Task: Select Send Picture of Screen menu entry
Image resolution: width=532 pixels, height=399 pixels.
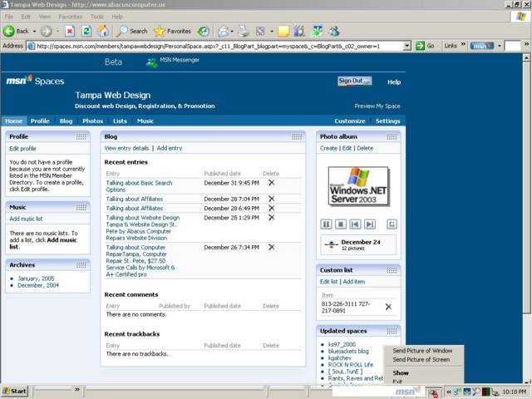Action: coord(421,359)
